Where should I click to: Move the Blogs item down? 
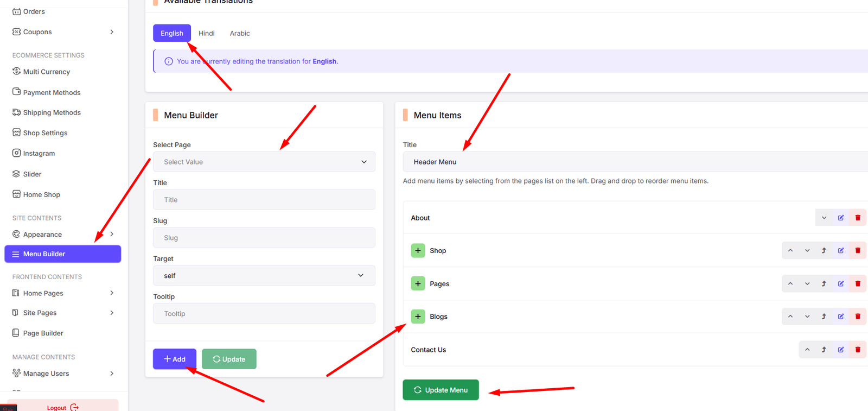(807, 317)
